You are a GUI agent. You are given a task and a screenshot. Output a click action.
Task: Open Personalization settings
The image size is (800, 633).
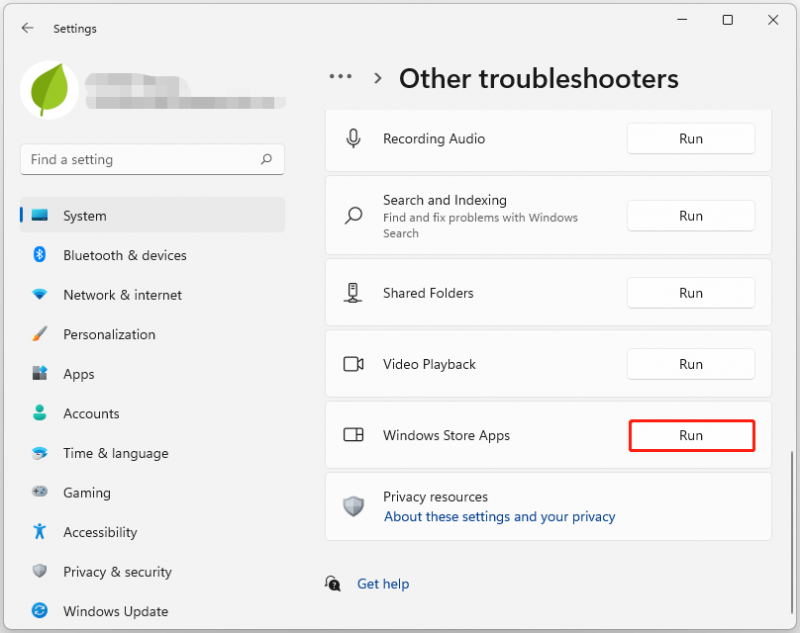152,334
